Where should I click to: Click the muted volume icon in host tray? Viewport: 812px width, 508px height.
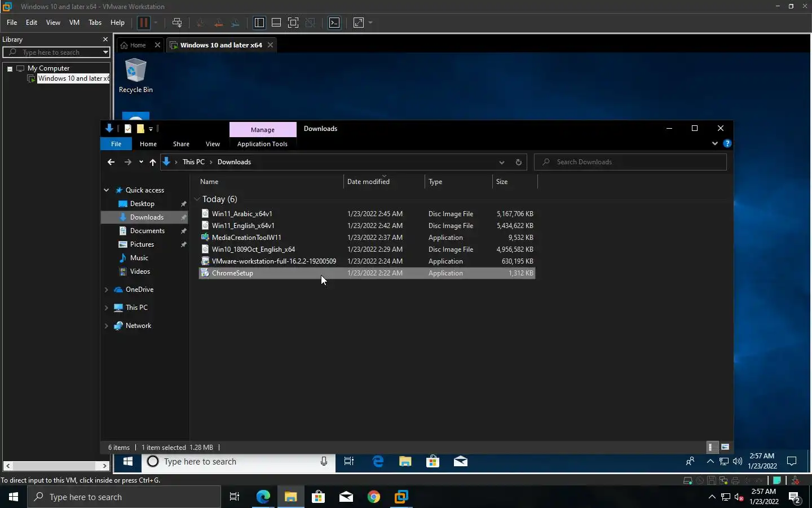739,497
